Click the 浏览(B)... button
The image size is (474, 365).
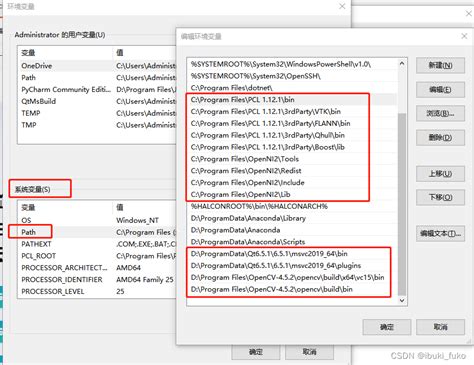point(440,114)
